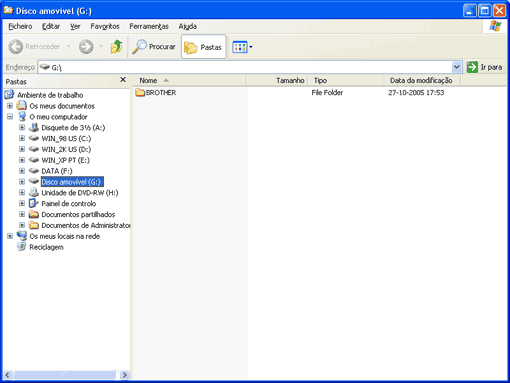The image size is (510, 383).
Task: Select Reciclagem recycle bin
Action: [46, 247]
